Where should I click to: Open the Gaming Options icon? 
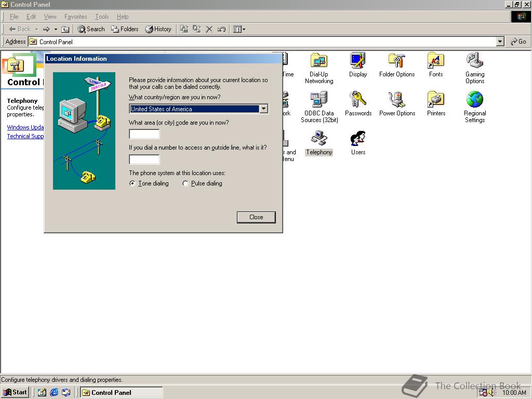coord(475,68)
